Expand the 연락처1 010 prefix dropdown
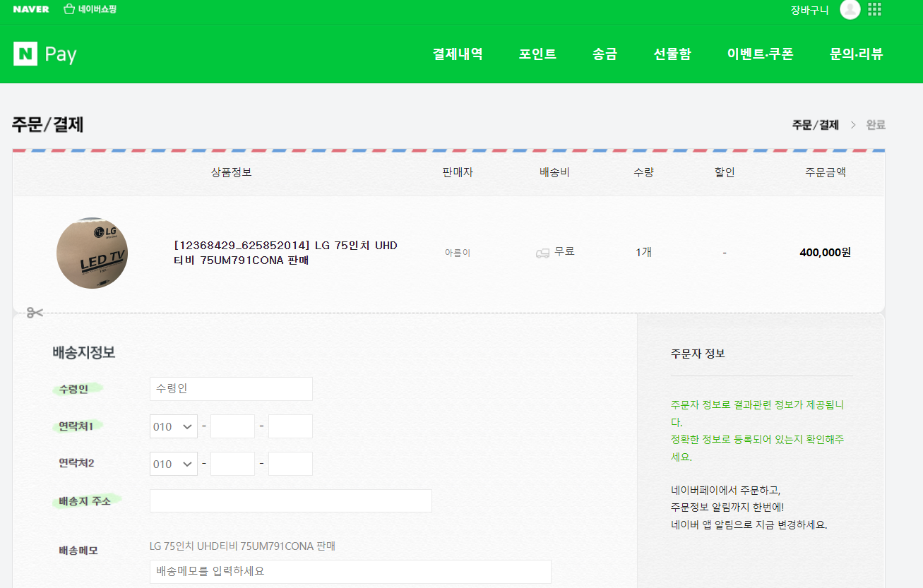The width and height of the screenshot is (923, 588). [x=174, y=426]
